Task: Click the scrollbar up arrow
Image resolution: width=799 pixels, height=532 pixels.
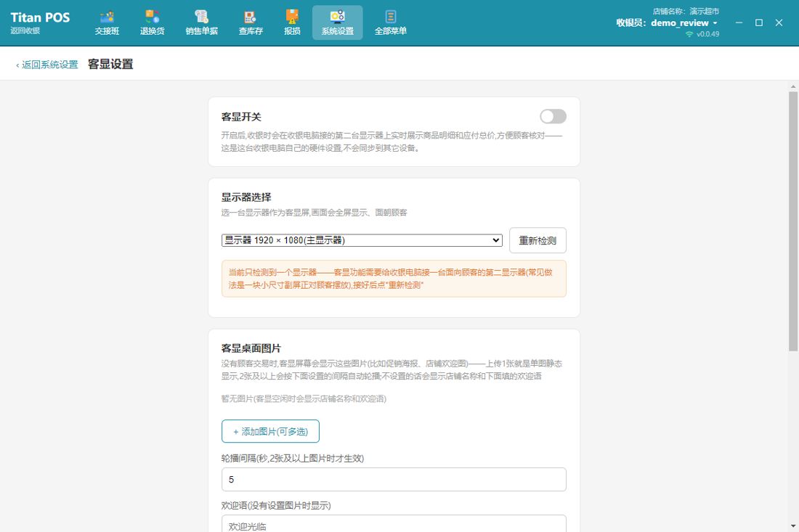Action: coord(793,86)
